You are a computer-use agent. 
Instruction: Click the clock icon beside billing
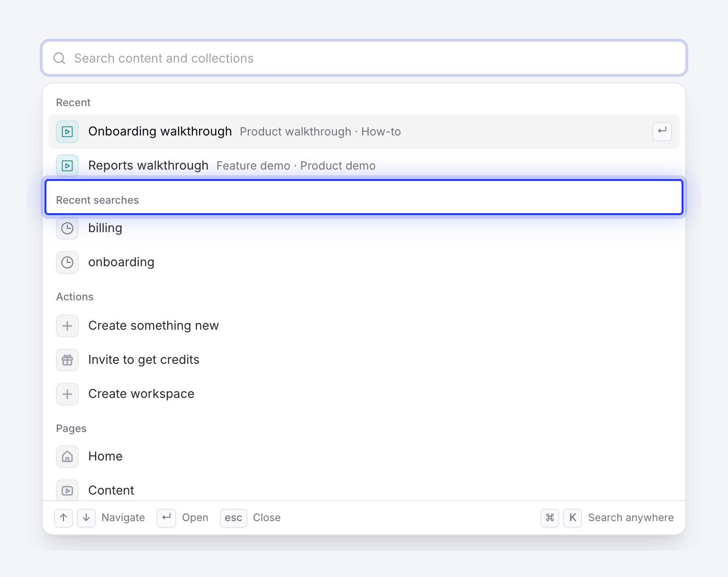pos(67,228)
